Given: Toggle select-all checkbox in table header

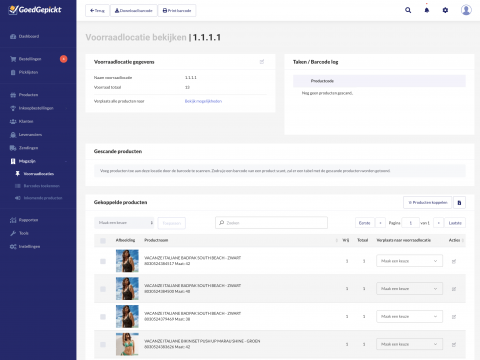Looking at the screenshot, I should 103,241.
